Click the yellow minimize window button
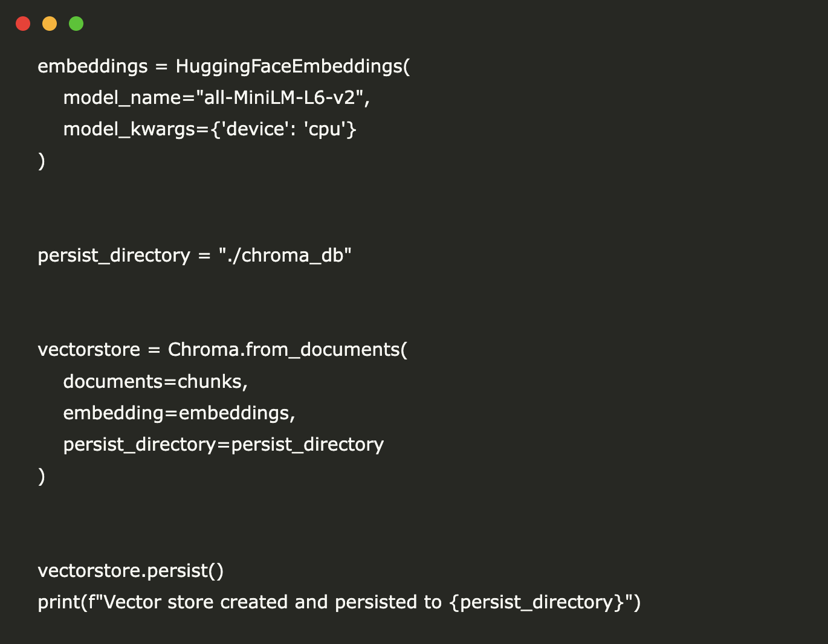Viewport: 828px width, 644px height. pyautogui.click(x=50, y=24)
